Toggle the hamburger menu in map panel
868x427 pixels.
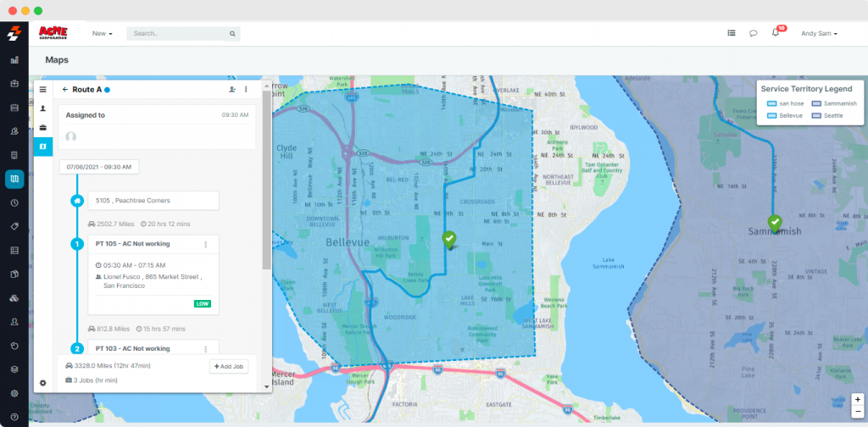click(x=43, y=89)
